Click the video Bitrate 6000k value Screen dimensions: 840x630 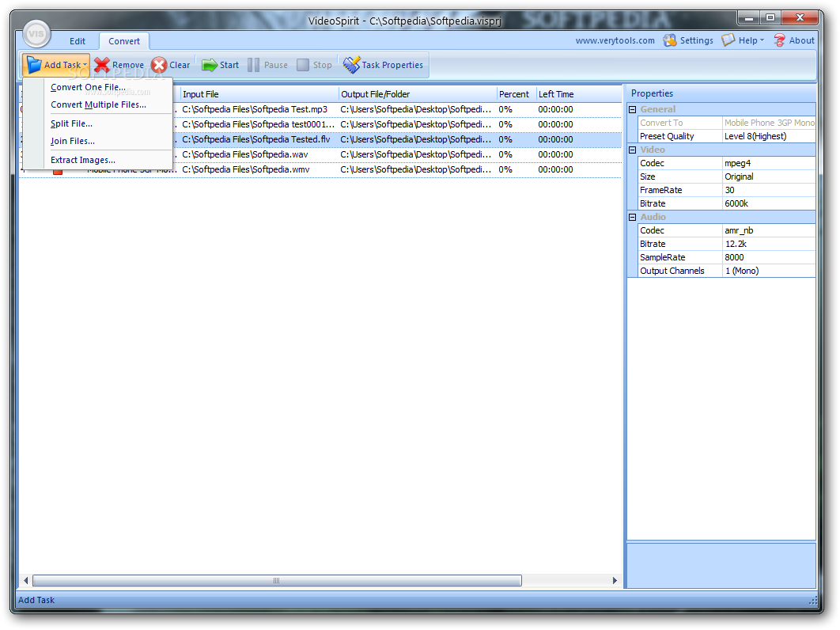tap(769, 203)
